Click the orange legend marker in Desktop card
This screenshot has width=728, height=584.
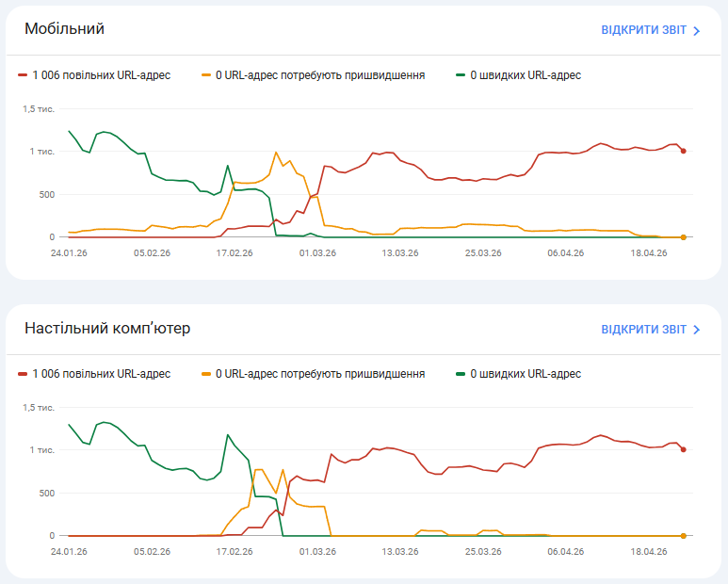[206, 374]
